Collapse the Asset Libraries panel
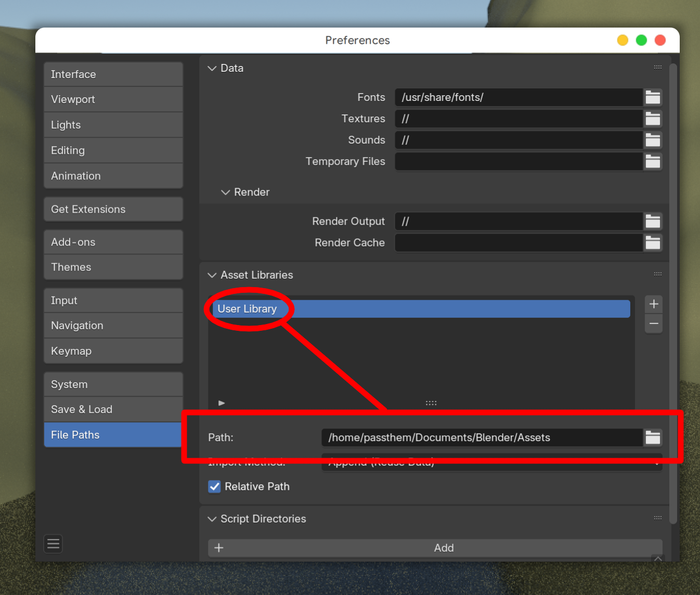This screenshot has width=700, height=595. point(212,275)
